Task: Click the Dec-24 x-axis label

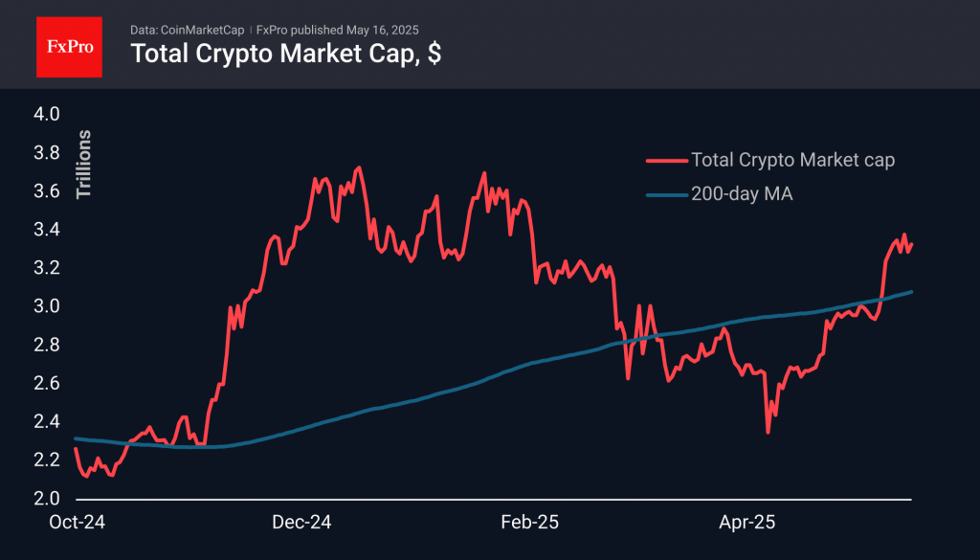Action: [x=301, y=523]
